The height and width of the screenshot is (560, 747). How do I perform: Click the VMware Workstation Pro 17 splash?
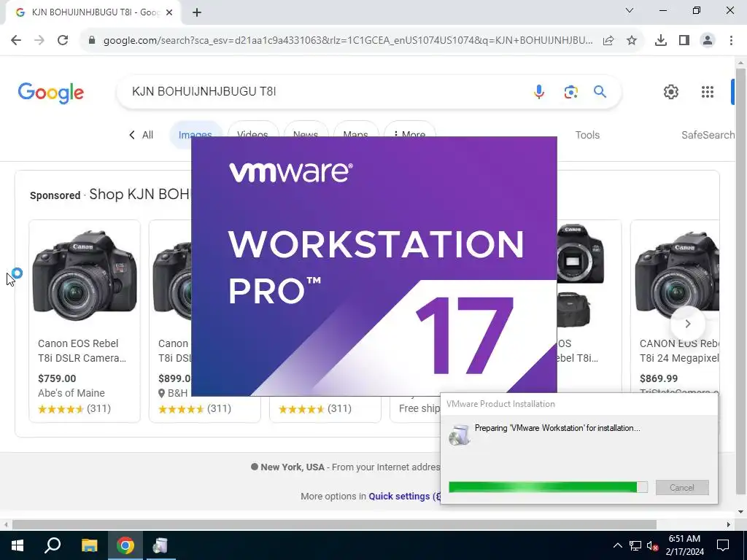[x=374, y=266]
